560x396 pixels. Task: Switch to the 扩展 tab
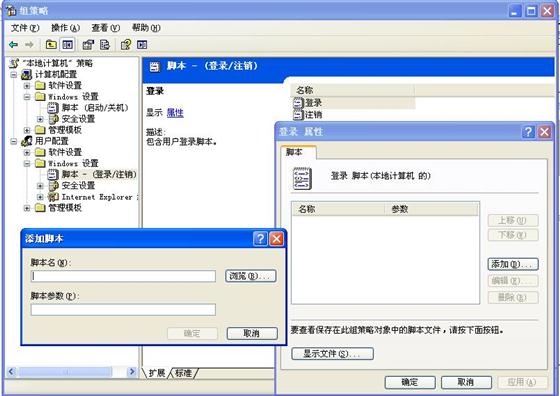pos(156,373)
